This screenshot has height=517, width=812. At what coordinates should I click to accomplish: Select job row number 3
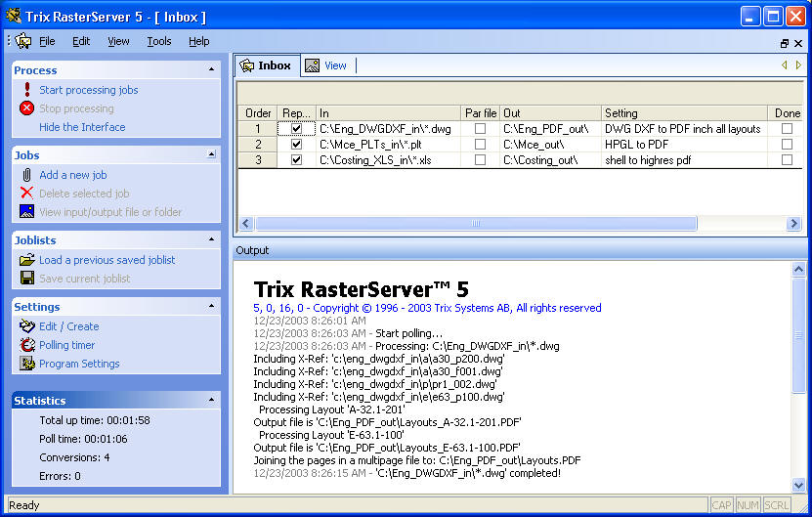258,160
